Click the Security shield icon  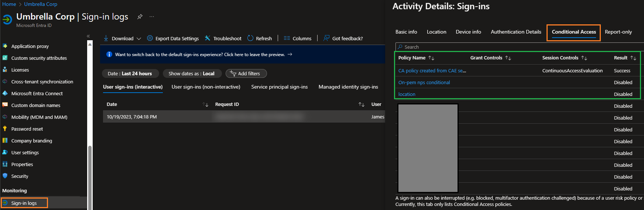[5, 176]
